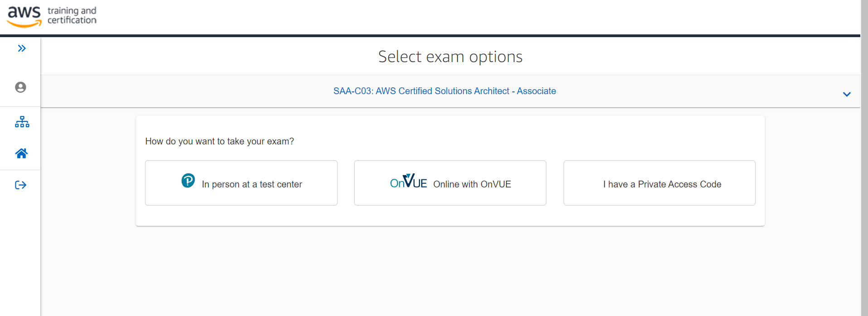Choose In person at a test center

coord(241,183)
